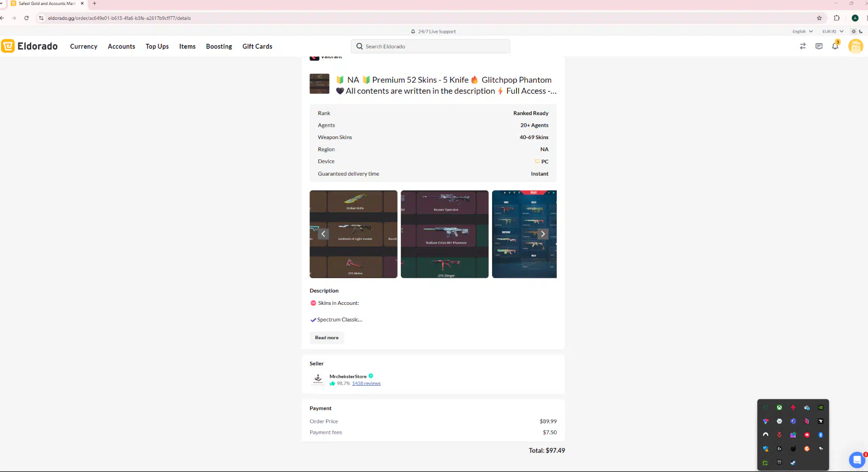Open the chat messages icon in header

pos(819,46)
